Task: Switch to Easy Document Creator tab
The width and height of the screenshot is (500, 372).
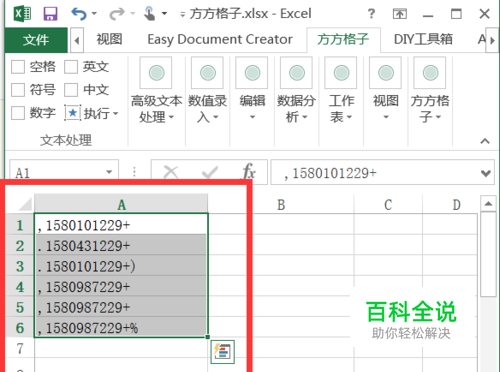Action: coord(220,39)
